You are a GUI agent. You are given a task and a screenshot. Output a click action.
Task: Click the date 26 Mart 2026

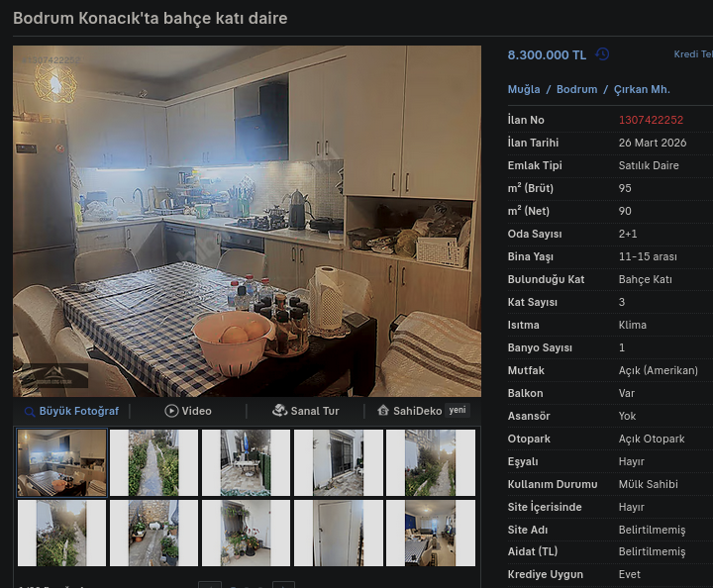pos(653,143)
